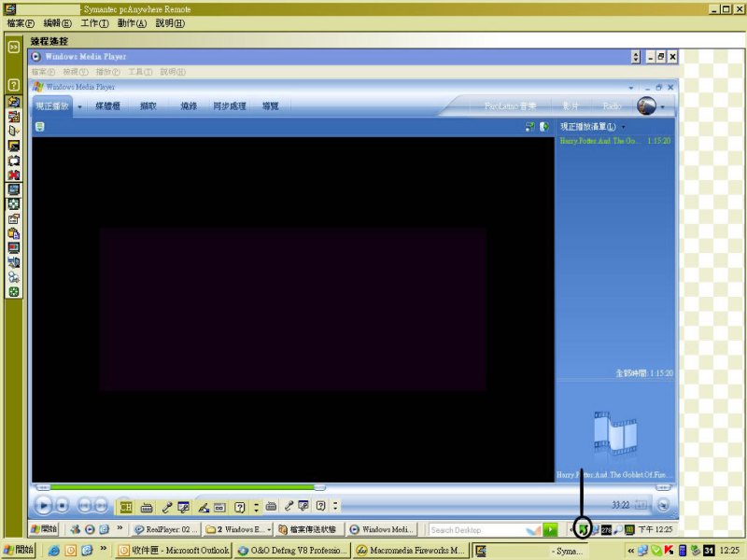
Task: Switch to the 媒體櫃 tab in Media Player
Action: coord(107,106)
